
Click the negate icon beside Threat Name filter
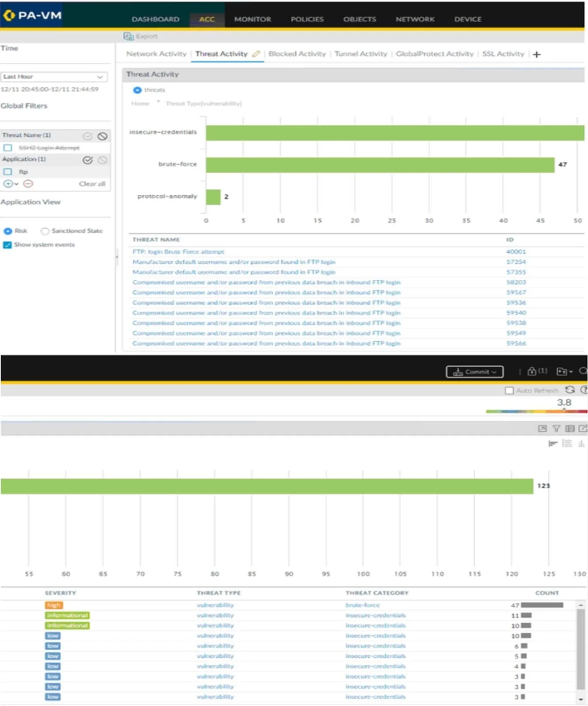point(102,136)
